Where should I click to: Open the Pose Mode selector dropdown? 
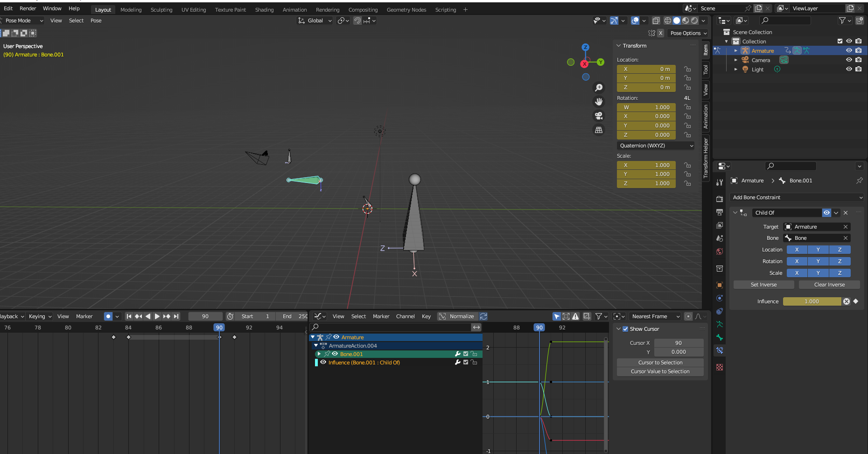tap(22, 21)
